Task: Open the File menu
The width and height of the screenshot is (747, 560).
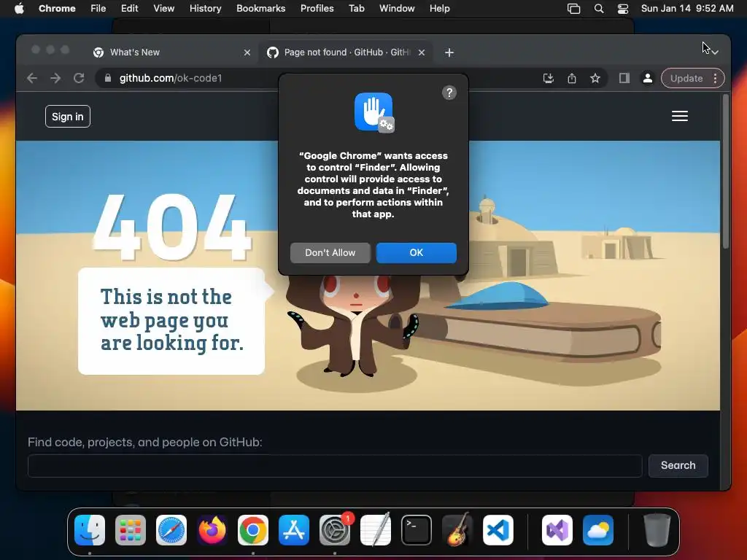Action: pos(98,8)
